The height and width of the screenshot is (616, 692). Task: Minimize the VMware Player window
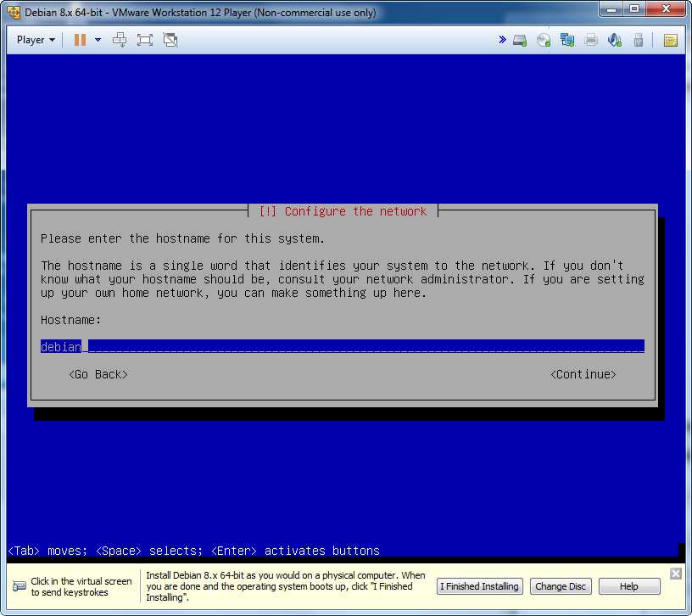point(611,8)
